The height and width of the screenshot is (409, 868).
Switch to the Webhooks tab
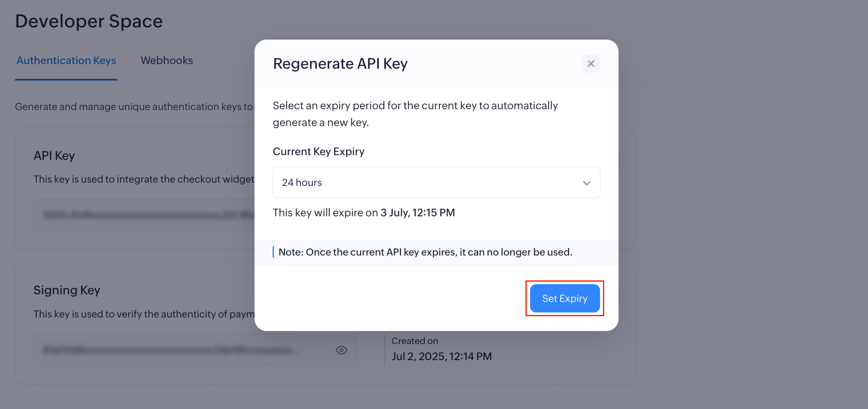(x=167, y=61)
